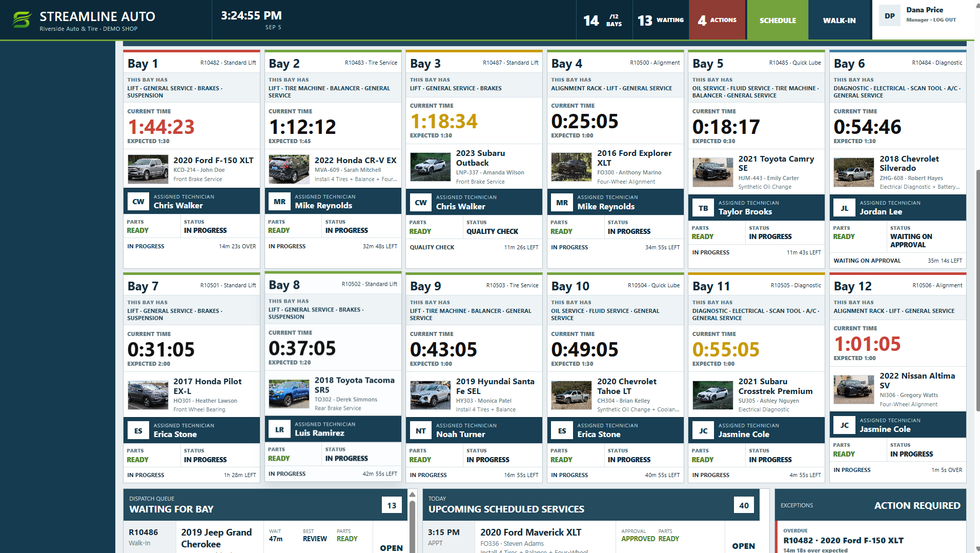This screenshot has width=980, height=553.
Task: Click CW technician badge in Bay 1
Action: tap(138, 202)
